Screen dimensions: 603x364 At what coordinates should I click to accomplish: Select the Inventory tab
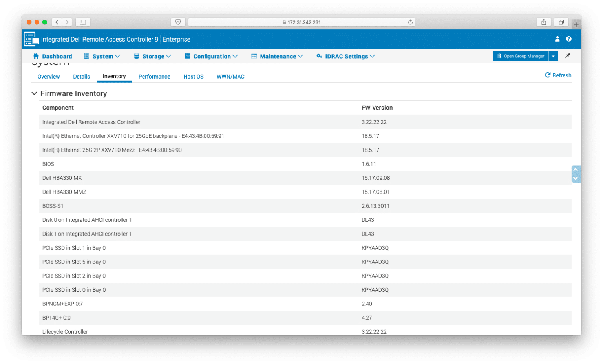(x=114, y=76)
